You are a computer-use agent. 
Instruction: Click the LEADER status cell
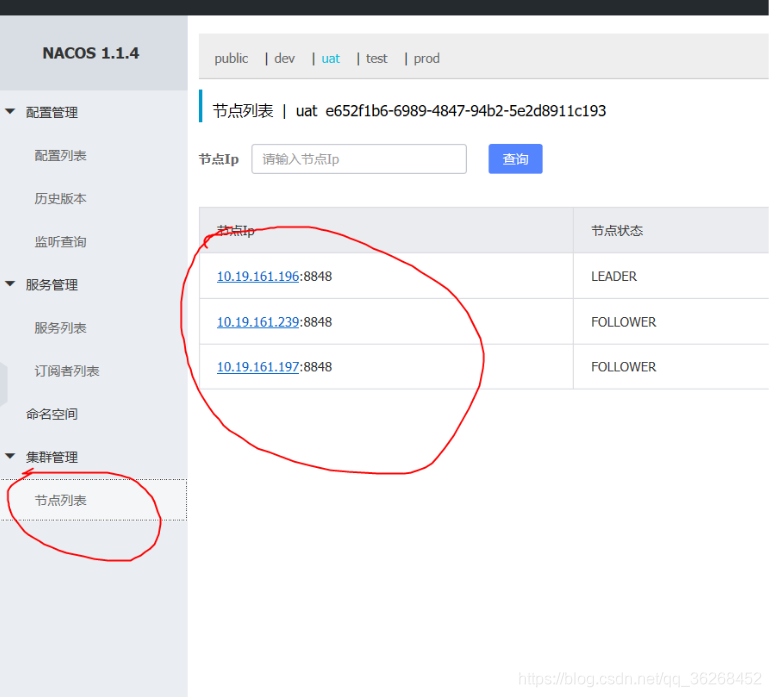(x=614, y=276)
